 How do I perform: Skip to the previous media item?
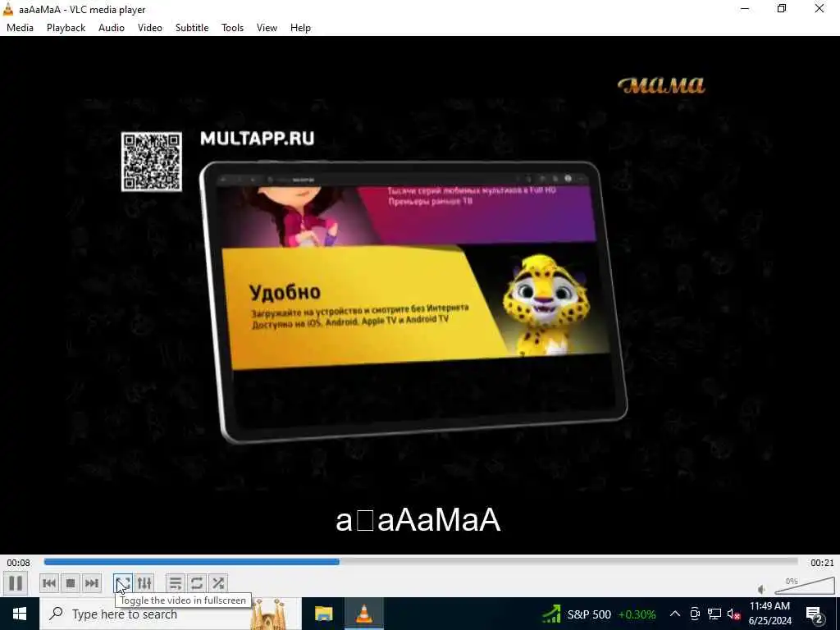tap(49, 583)
